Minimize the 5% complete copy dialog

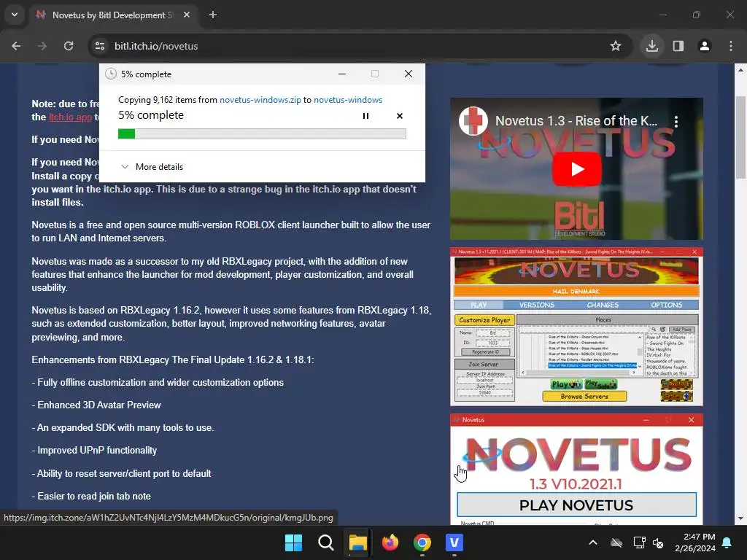342,74
